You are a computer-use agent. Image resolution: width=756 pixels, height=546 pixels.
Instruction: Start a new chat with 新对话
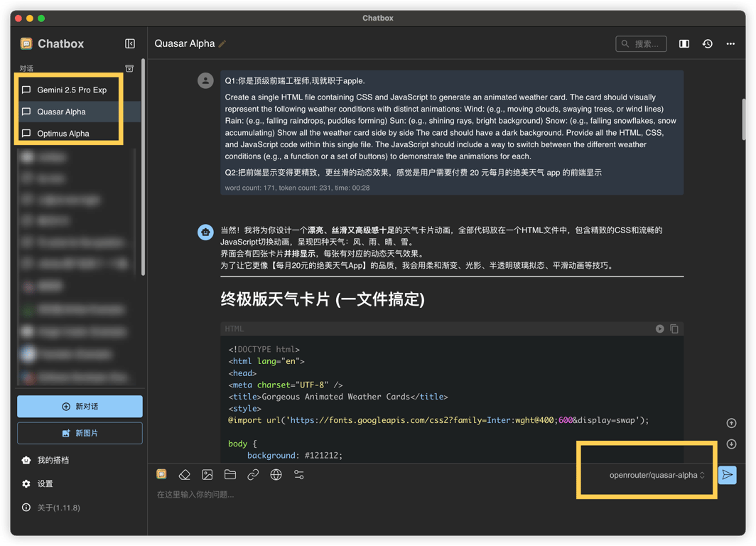(x=80, y=407)
